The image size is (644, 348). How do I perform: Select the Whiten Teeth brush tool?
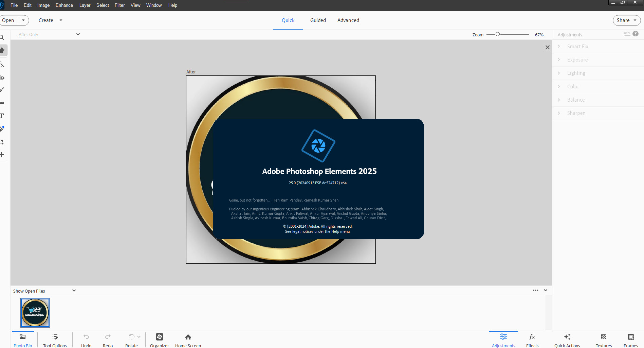[2, 90]
